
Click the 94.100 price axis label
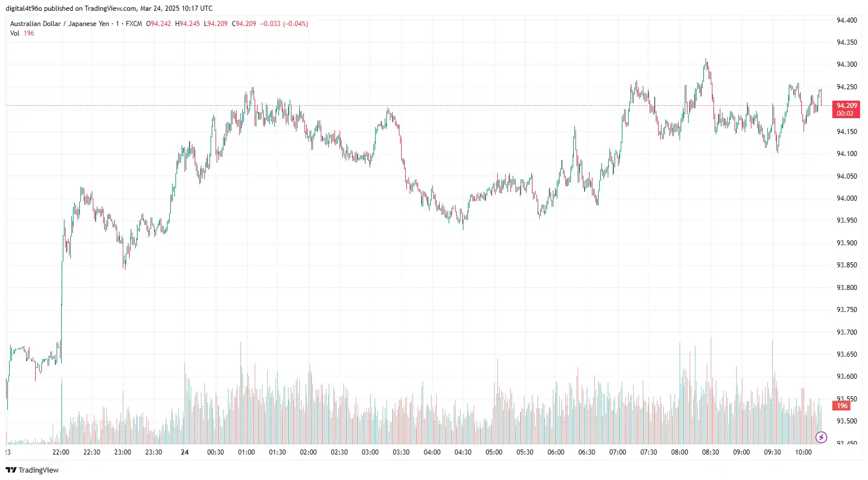click(846, 154)
